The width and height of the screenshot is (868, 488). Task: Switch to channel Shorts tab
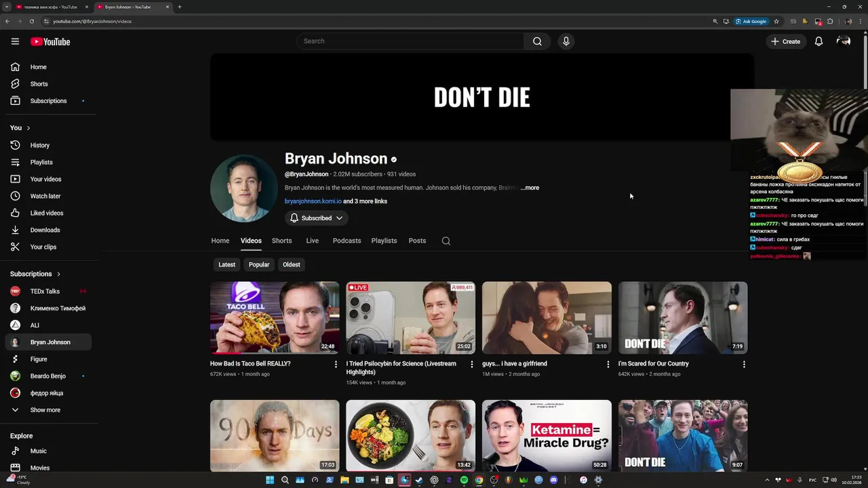click(x=282, y=241)
